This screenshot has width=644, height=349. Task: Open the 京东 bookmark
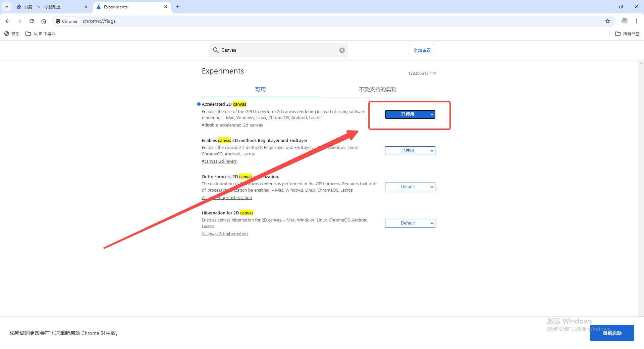(12, 34)
